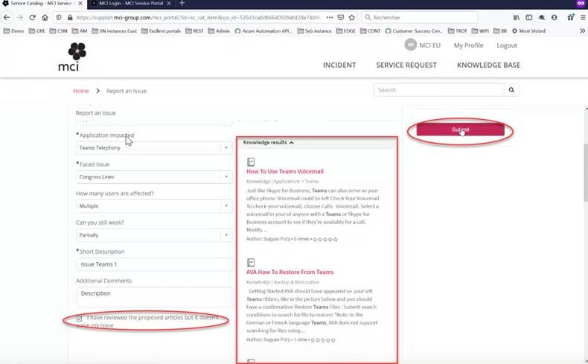Open Customer Success Center bookmark
Viewport: 588px width, 364px height.
[x=414, y=31]
